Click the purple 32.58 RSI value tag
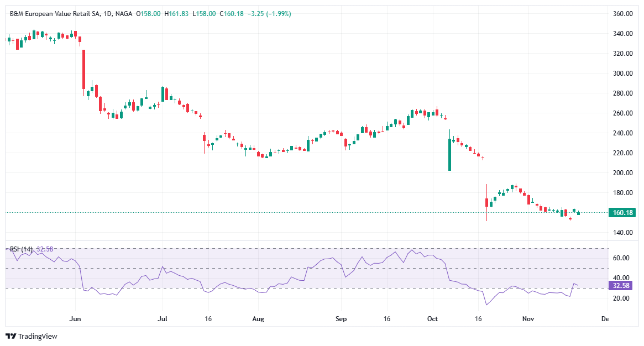Screen dimensions: 644x346 pyautogui.click(x=620, y=286)
